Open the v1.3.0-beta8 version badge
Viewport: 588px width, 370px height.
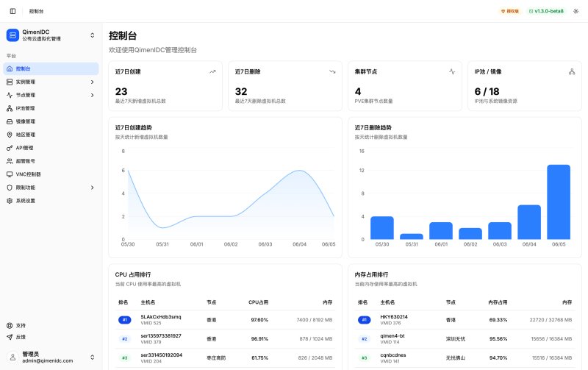[546, 11]
